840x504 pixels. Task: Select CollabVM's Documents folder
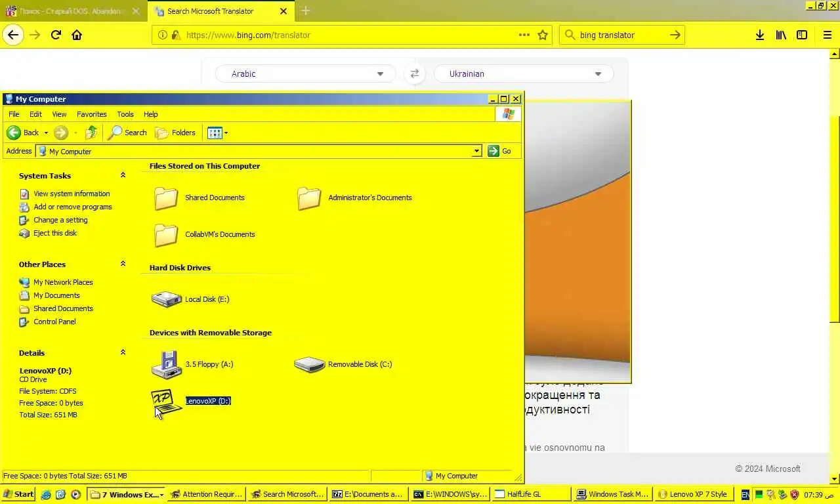pyautogui.click(x=204, y=234)
